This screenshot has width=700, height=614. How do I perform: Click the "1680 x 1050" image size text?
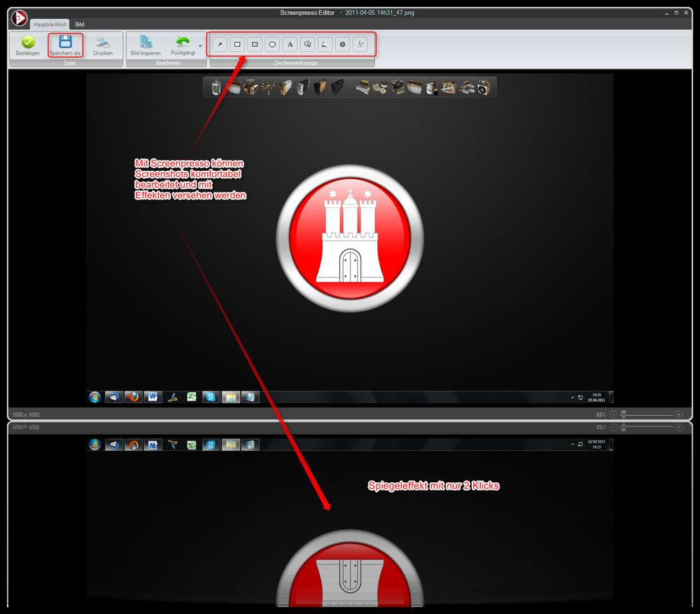26,415
